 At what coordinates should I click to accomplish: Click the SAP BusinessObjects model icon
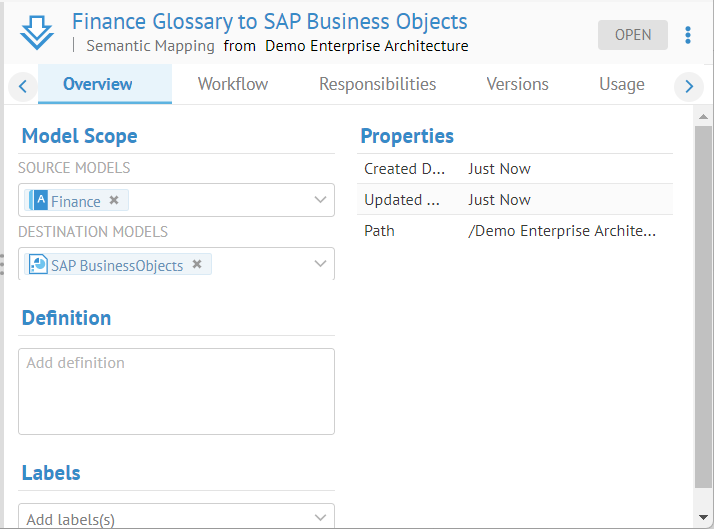pos(39,265)
